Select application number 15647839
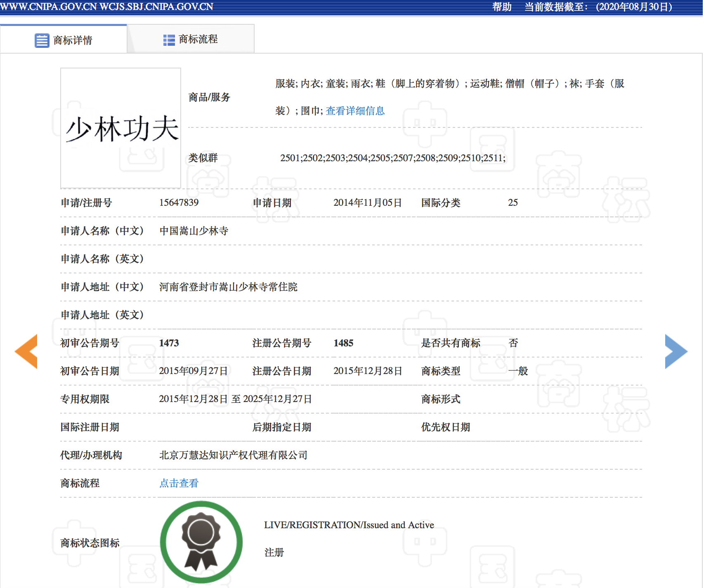 179,202
